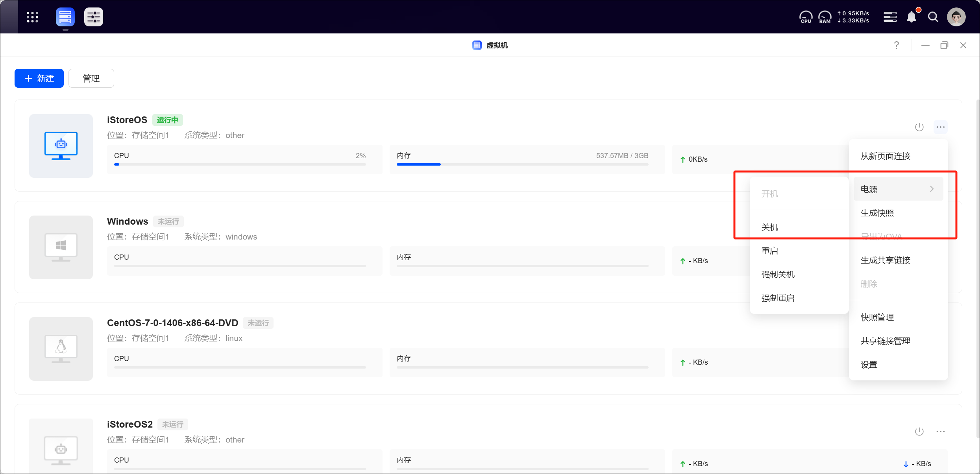Open the search magnifier icon
The image size is (980, 474).
coord(933,17)
